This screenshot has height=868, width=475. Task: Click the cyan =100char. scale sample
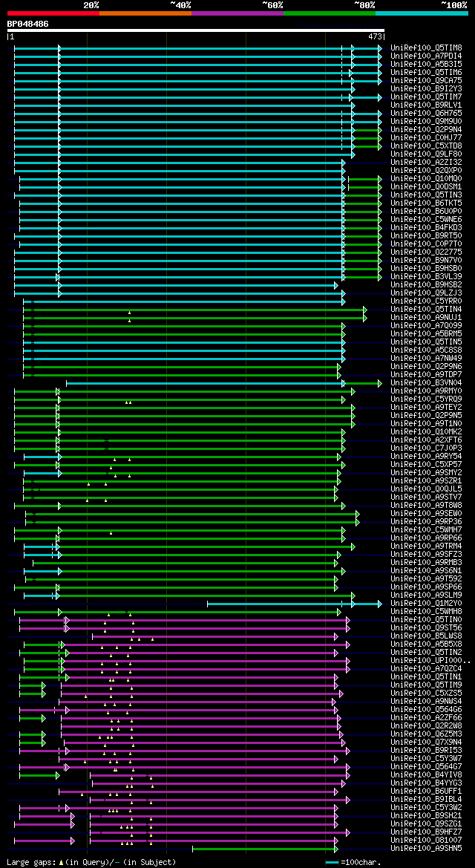pos(332,863)
